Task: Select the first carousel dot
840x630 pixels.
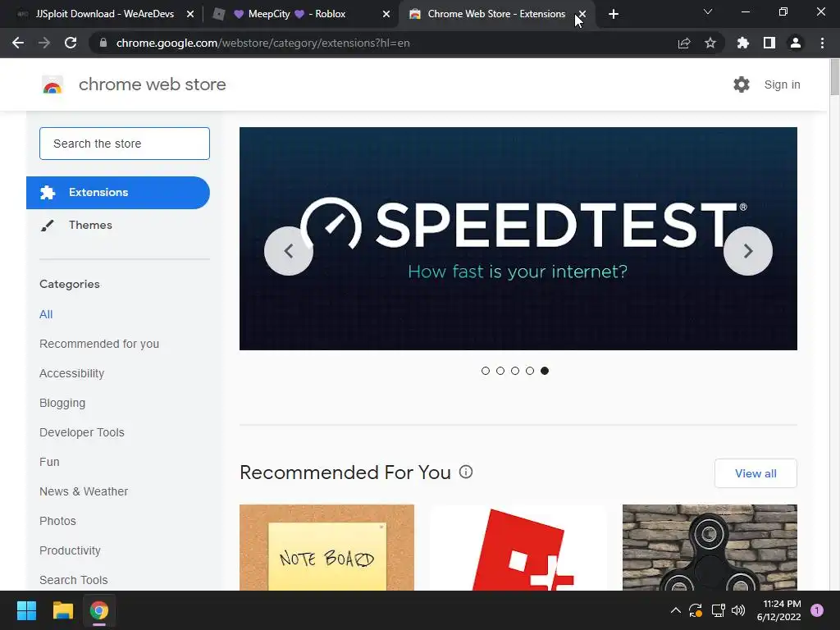Action: (486, 371)
